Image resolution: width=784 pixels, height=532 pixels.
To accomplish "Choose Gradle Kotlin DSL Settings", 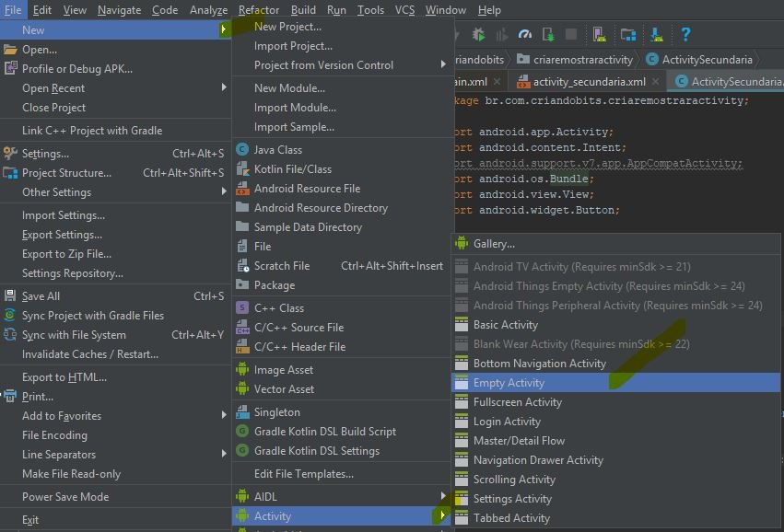I will point(343,451).
